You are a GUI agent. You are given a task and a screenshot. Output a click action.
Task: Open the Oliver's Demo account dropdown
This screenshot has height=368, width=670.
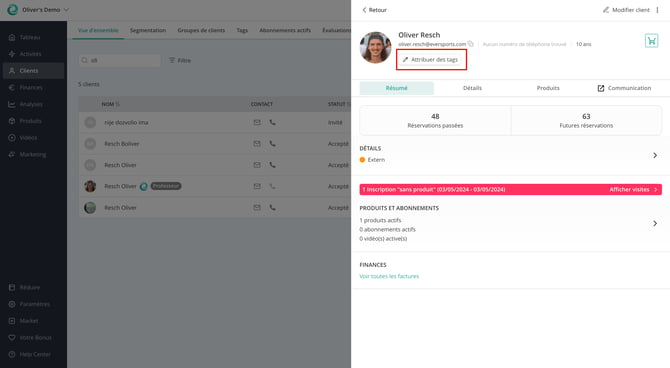[45, 10]
